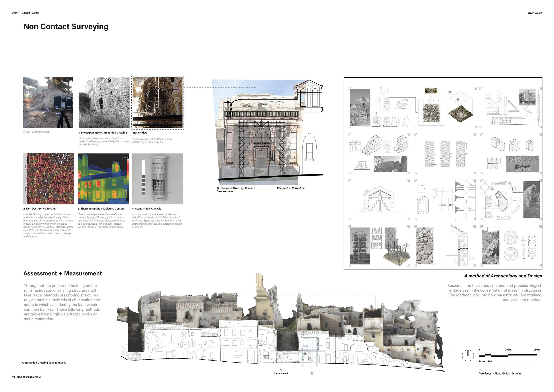
Task: Click the Thermography heat map building image
Action: pyautogui.click(x=103, y=179)
